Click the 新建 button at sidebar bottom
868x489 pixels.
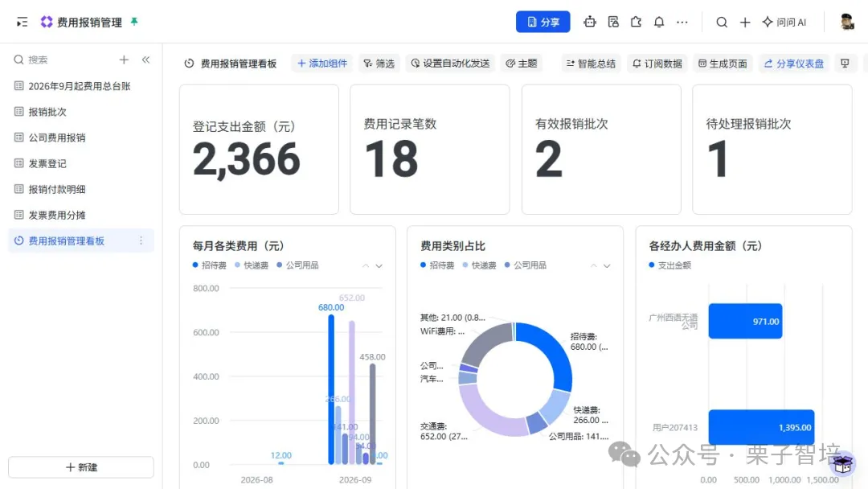tap(81, 467)
